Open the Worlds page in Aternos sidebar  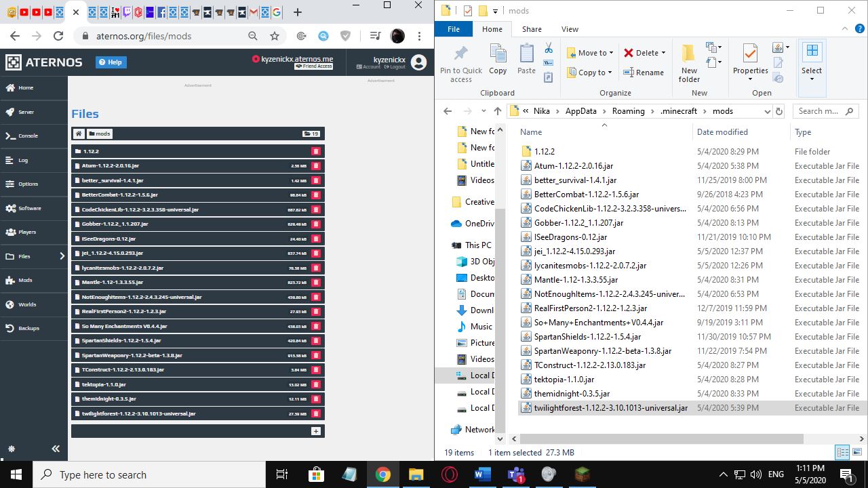tap(34, 304)
